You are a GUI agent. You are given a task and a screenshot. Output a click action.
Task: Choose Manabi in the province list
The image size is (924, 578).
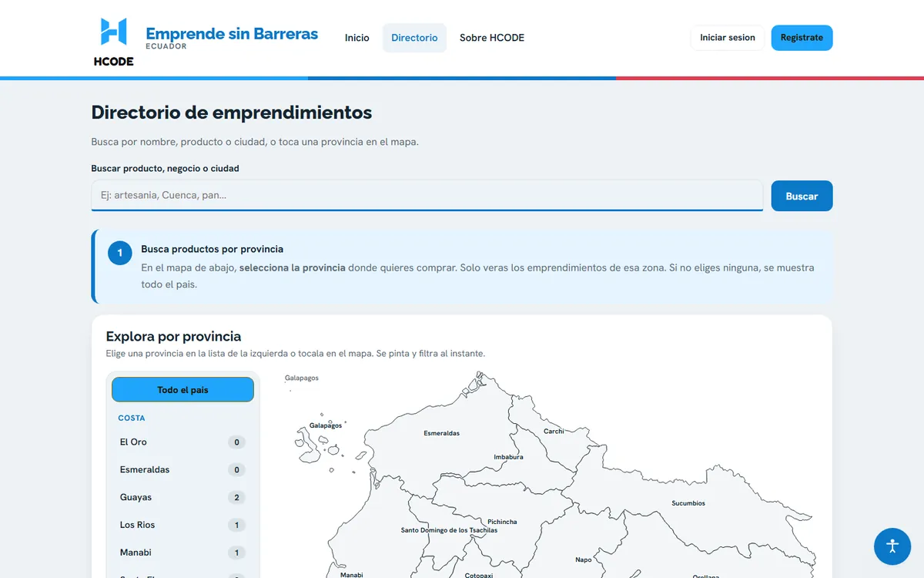pyautogui.click(x=182, y=553)
